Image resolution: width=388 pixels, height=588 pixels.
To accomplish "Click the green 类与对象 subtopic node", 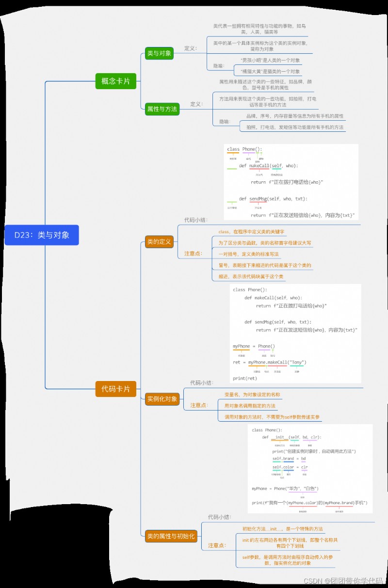I will coord(159,53).
